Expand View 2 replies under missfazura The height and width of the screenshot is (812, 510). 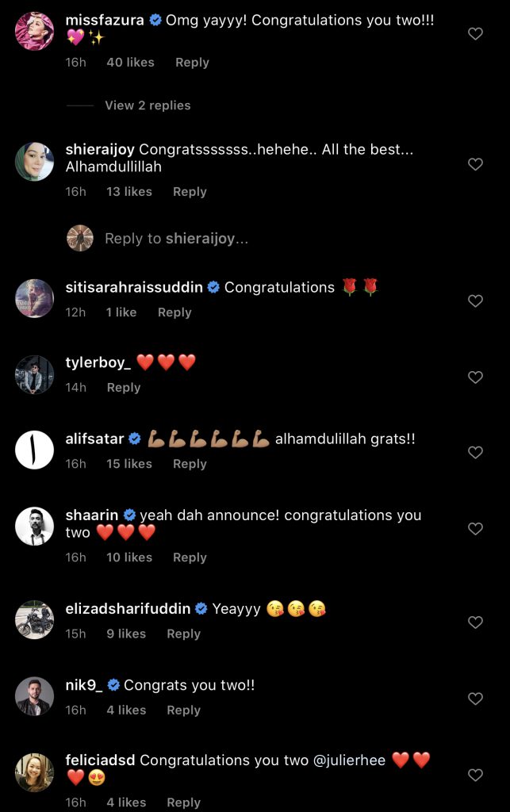[x=148, y=105]
